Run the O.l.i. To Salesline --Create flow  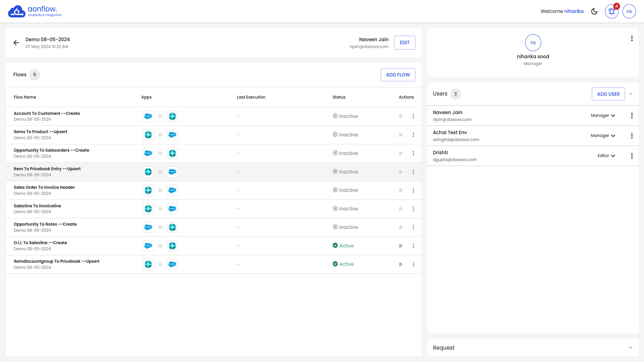point(400,246)
